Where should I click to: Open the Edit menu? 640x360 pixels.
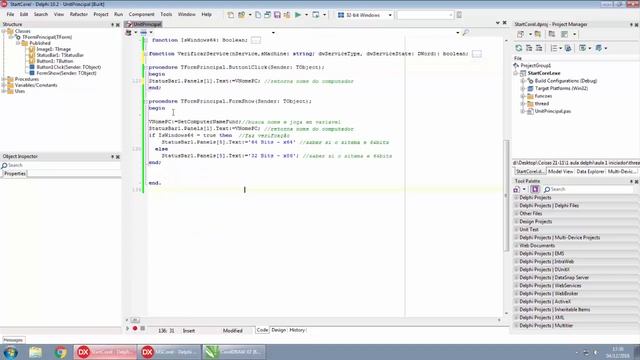pos(24,14)
